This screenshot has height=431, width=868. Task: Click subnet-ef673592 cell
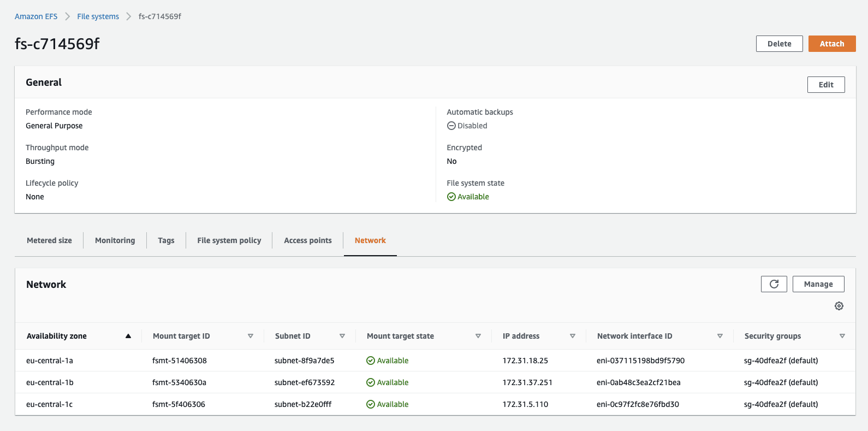pyautogui.click(x=305, y=382)
